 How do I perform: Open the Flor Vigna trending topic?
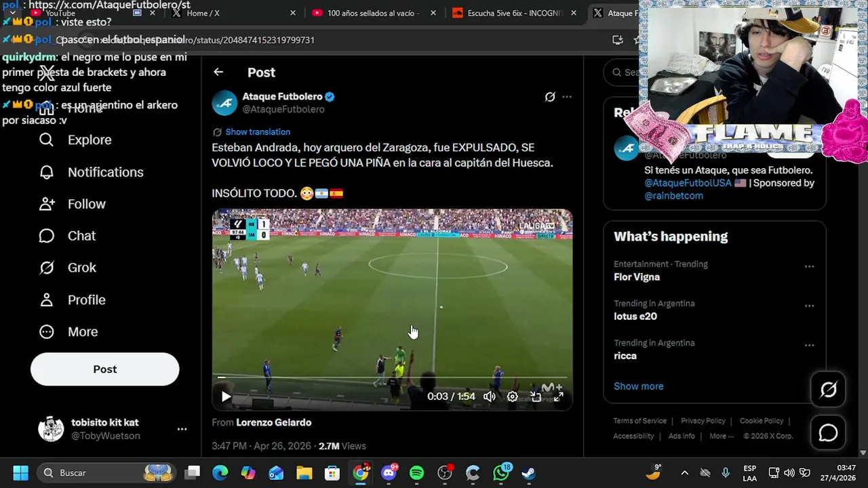point(637,277)
